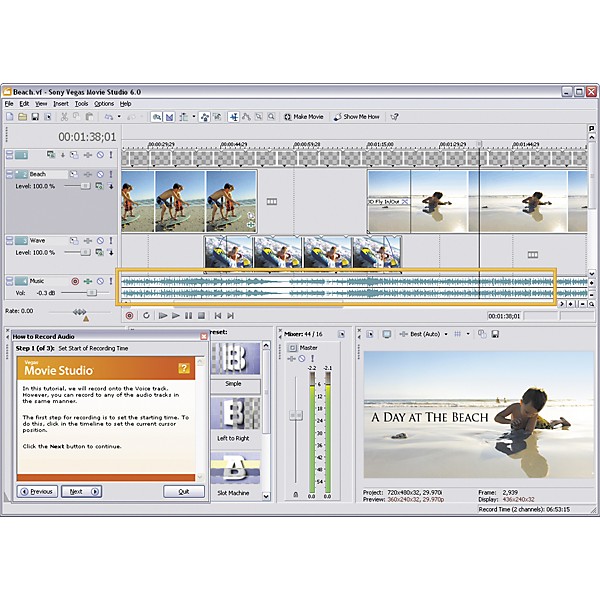Open the Insert menu
Viewport: 600px width, 600px height.
click(61, 104)
